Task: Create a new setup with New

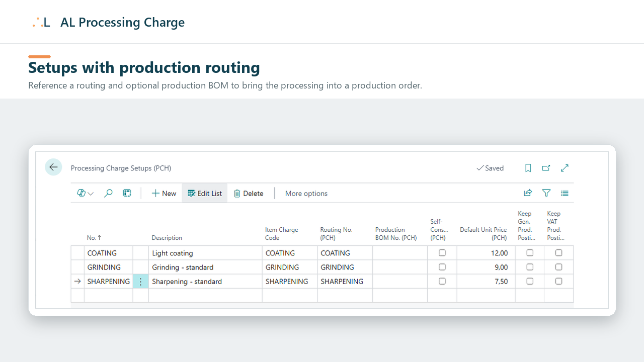Action: point(164,193)
